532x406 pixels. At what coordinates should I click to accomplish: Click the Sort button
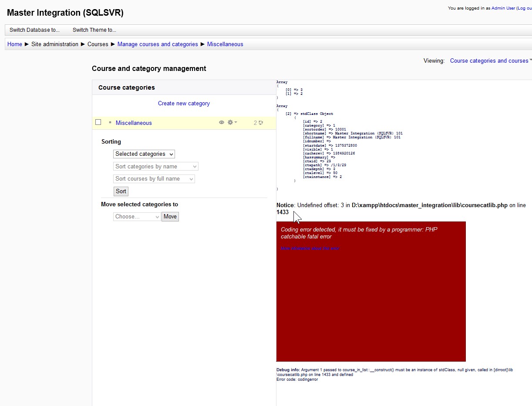tap(121, 191)
